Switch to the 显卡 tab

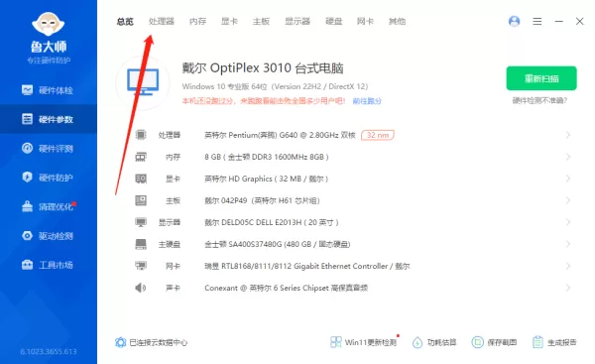point(230,22)
